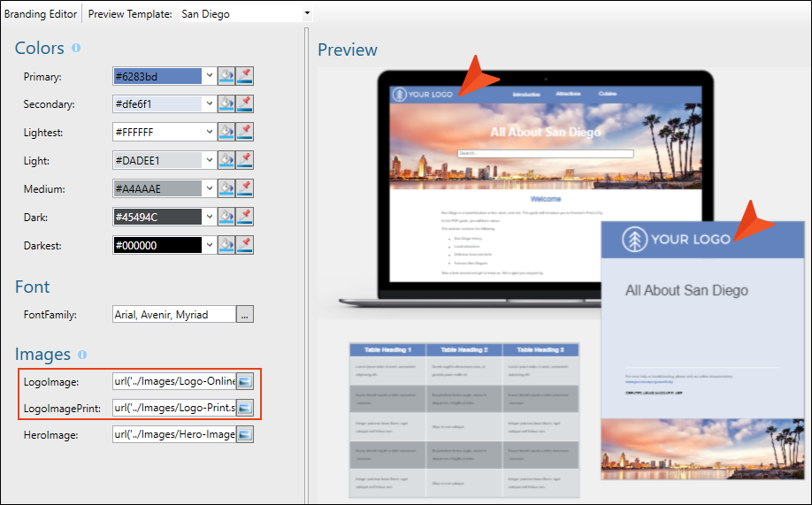The image size is (812, 505).
Task: Pick Secondary color with eyedropper icon
Action: coord(245,104)
